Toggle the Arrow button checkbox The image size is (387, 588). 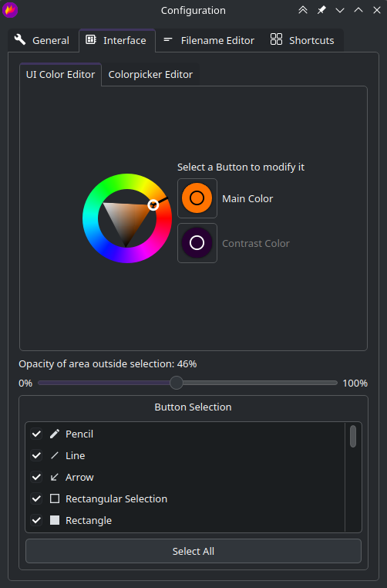click(x=36, y=477)
